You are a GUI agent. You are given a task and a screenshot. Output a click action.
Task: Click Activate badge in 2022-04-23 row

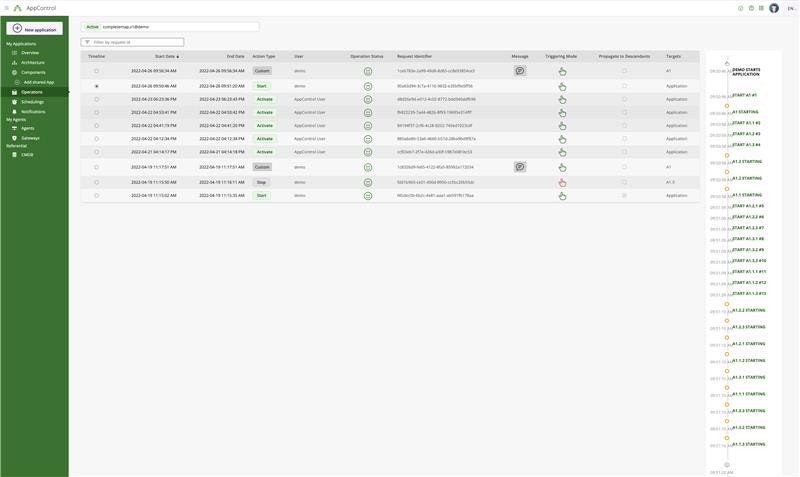pyautogui.click(x=264, y=99)
